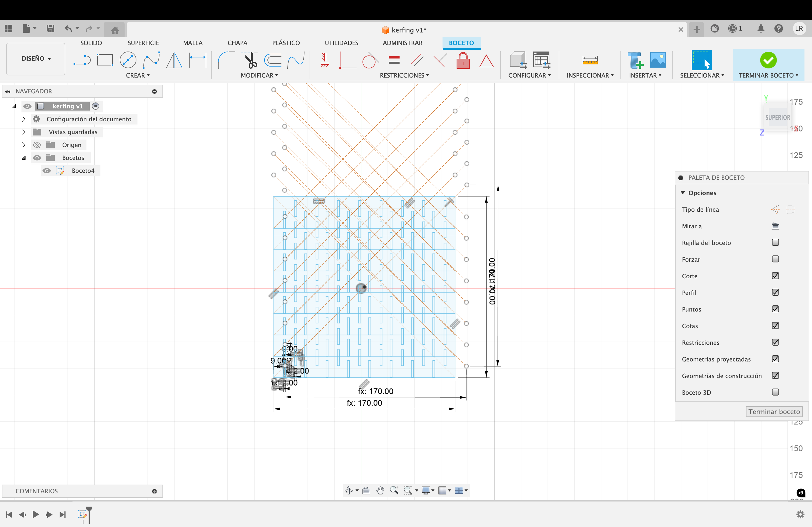812x527 pixels.
Task: Select the center diameter circle tool
Action: pyautogui.click(x=128, y=60)
